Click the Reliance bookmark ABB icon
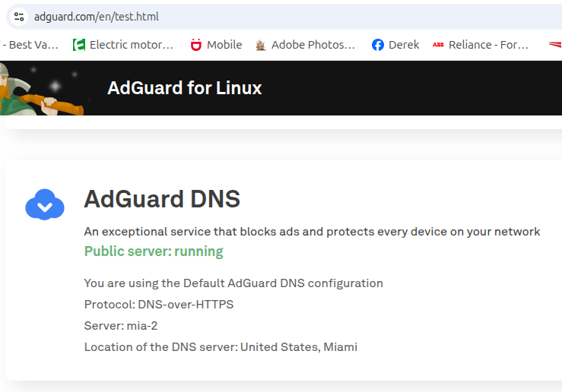The height and width of the screenshot is (392, 562). (438, 45)
